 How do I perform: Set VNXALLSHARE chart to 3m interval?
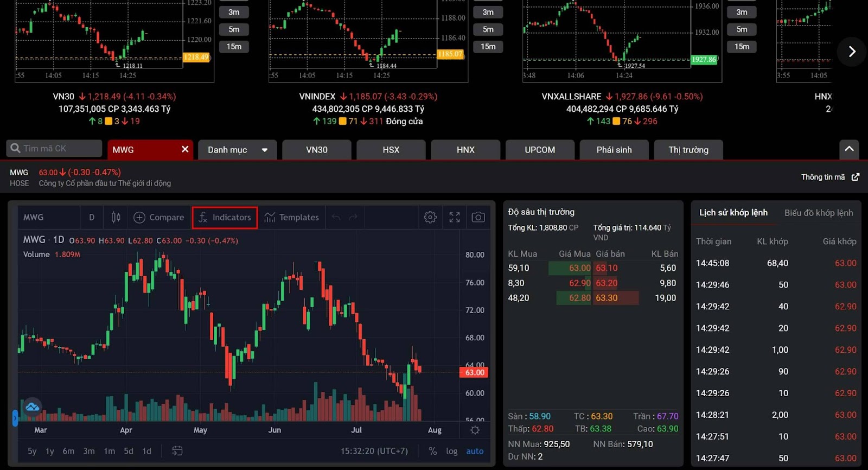742,12
